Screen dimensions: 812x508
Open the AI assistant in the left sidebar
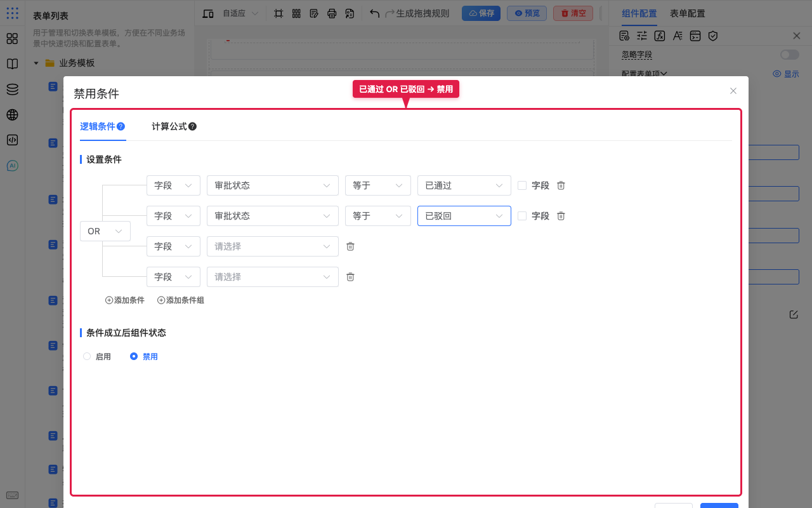(x=12, y=166)
